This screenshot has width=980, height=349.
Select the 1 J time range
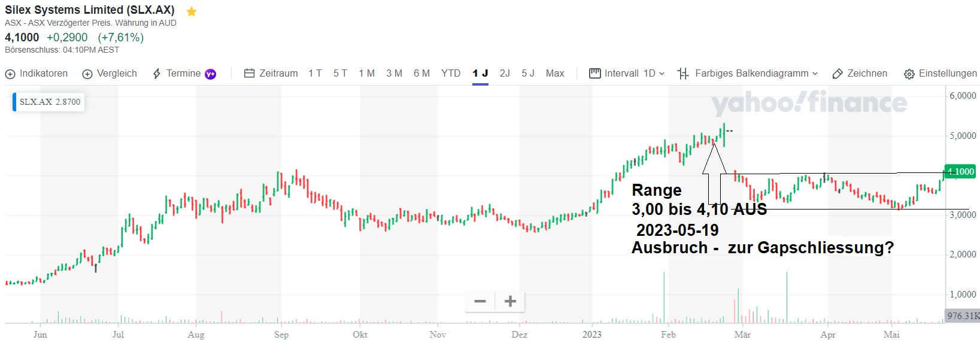click(480, 74)
